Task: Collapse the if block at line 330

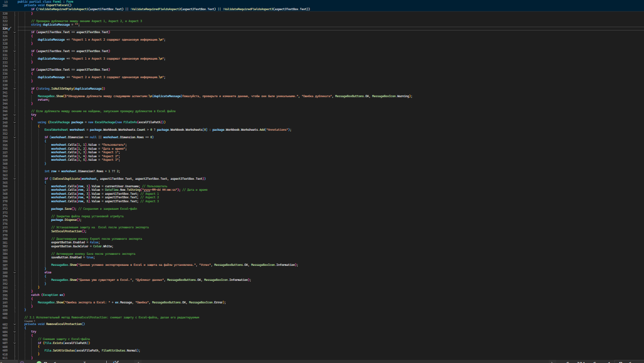Action: click(15, 51)
